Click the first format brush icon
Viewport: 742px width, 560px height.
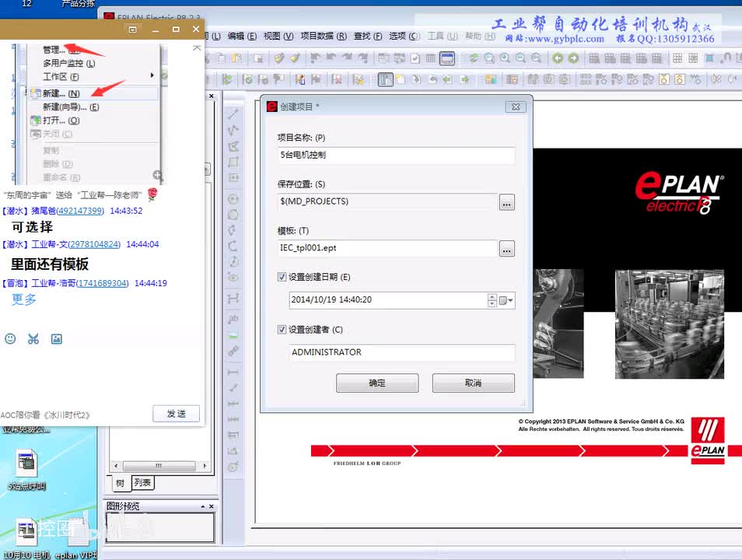[x=279, y=58]
